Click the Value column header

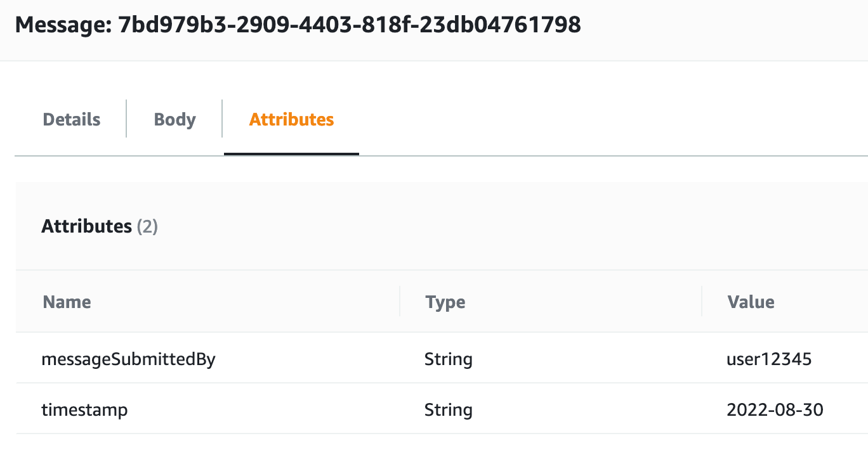coord(751,302)
